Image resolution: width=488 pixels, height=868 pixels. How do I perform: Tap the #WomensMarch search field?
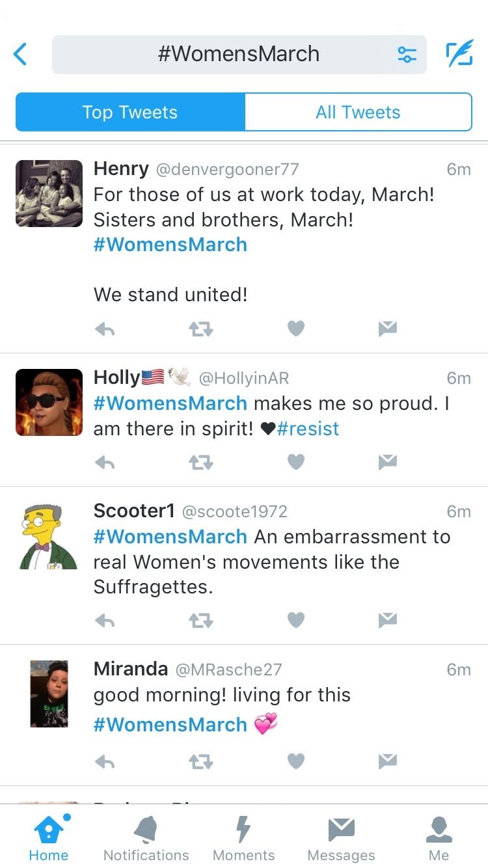click(x=239, y=54)
